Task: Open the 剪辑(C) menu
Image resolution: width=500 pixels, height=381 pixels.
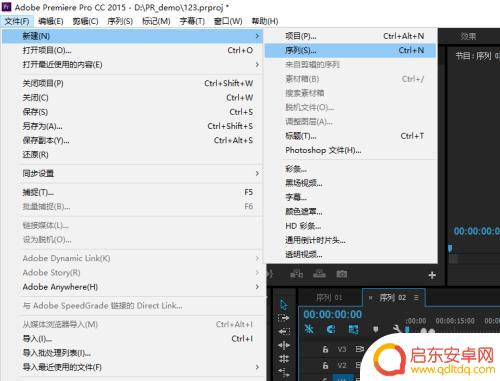Action: (x=86, y=21)
